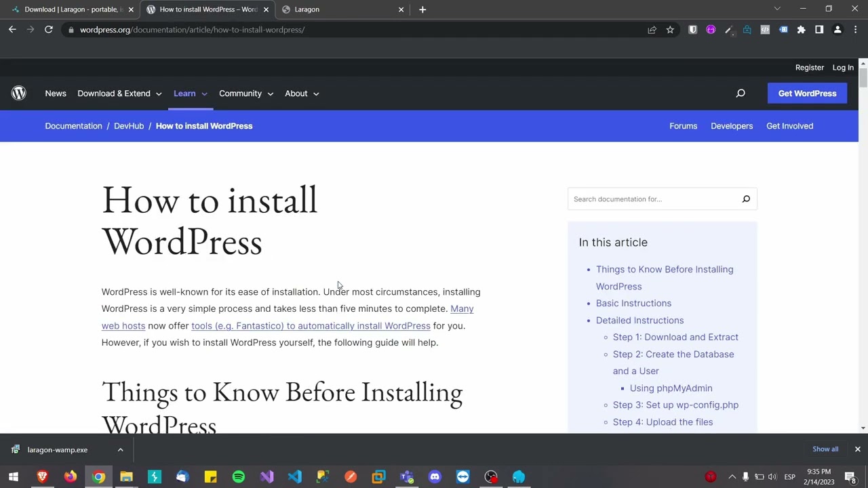Open Forums in the blue bar
868x488 pixels.
[x=683, y=126]
